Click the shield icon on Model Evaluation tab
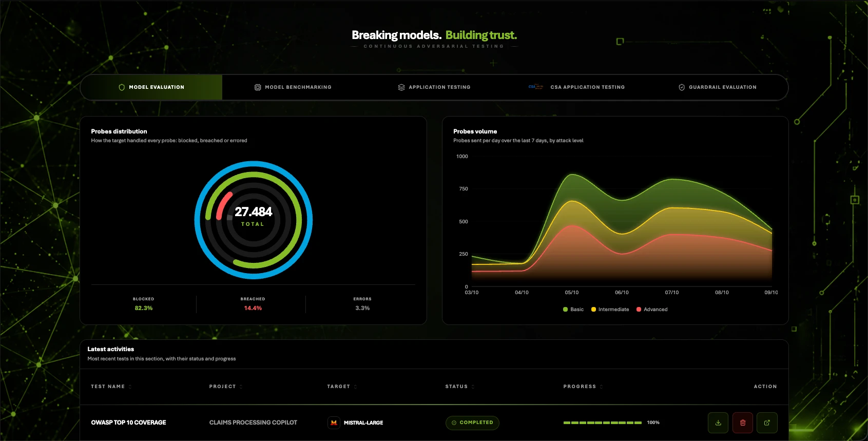 (x=122, y=87)
